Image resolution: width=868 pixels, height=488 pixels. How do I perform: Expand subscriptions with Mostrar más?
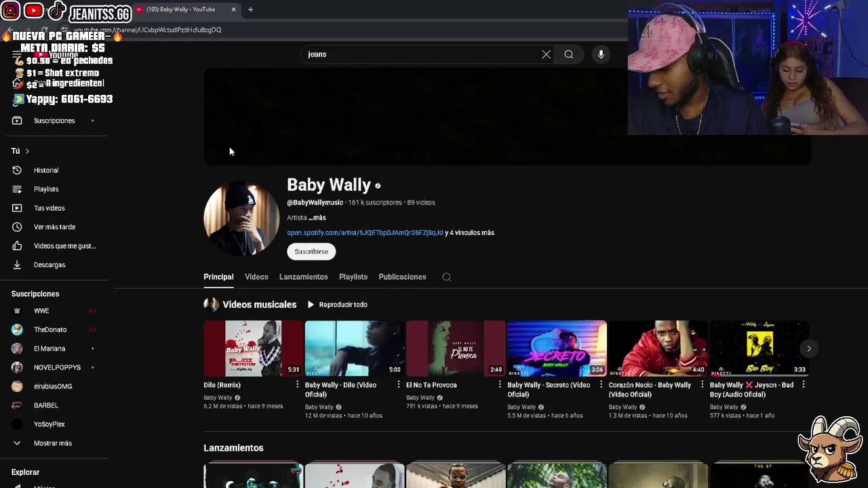(x=54, y=443)
